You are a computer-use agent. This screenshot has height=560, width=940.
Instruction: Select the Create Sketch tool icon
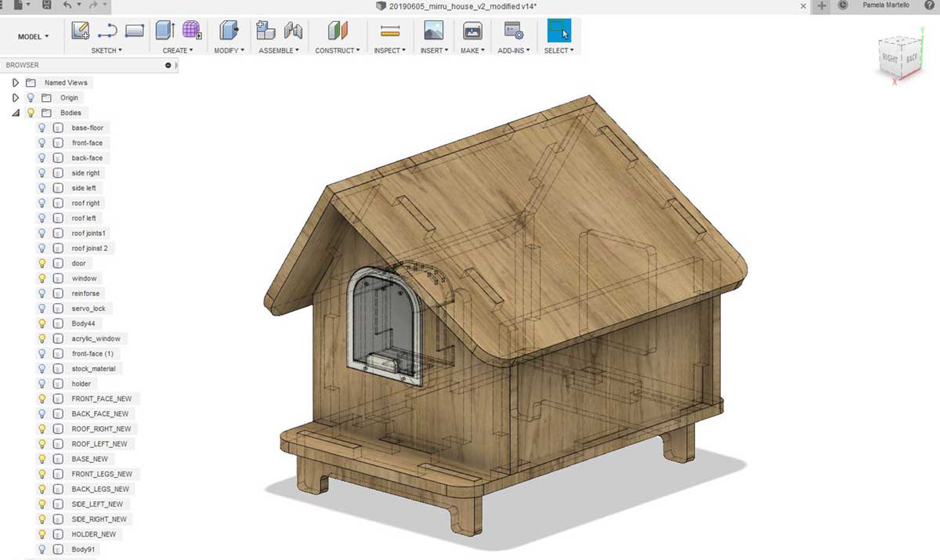[81, 31]
